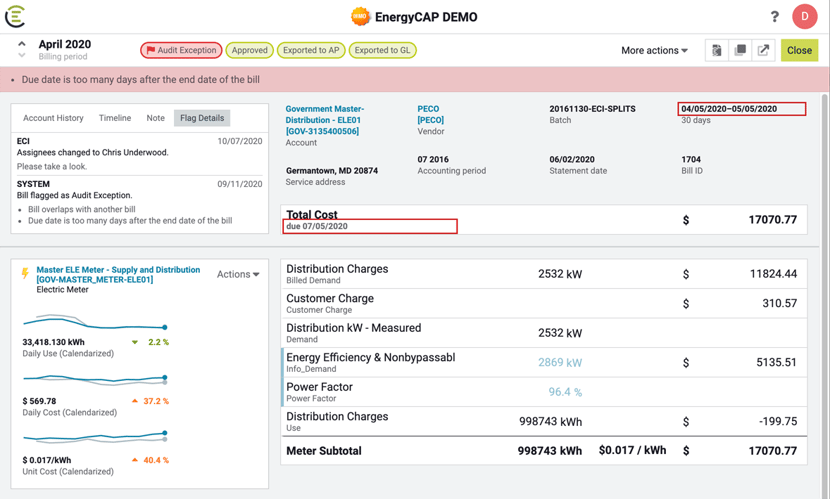The width and height of the screenshot is (830, 499).
Task: Open the Timeline tab
Action: click(115, 118)
